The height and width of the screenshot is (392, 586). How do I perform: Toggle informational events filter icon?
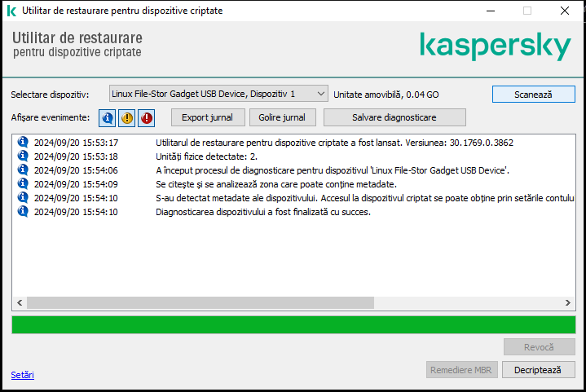click(108, 118)
